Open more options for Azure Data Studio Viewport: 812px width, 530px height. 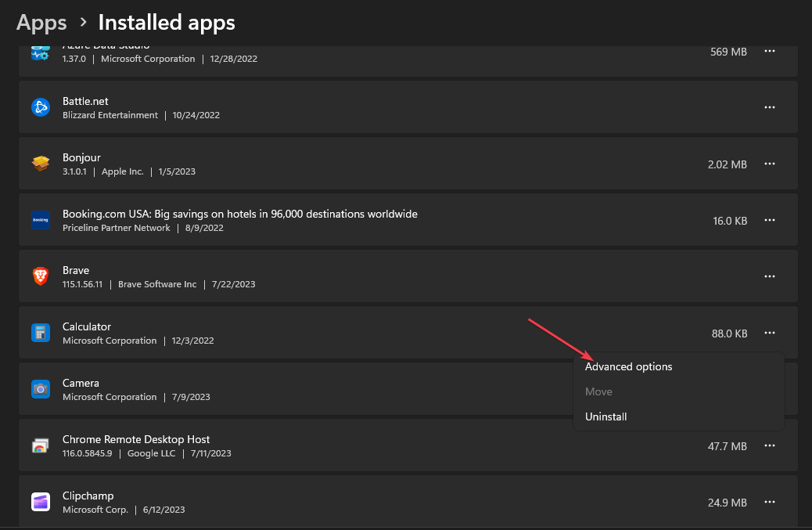click(770, 52)
